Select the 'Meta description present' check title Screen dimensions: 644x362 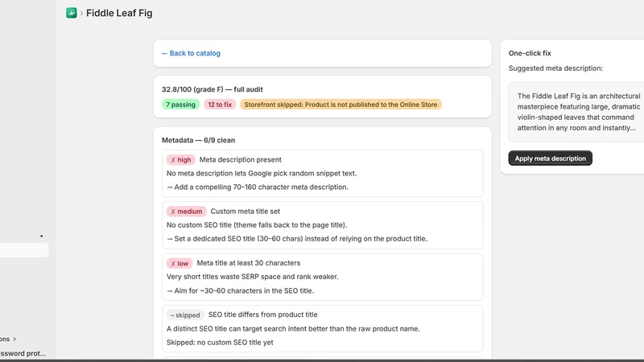[240, 159]
